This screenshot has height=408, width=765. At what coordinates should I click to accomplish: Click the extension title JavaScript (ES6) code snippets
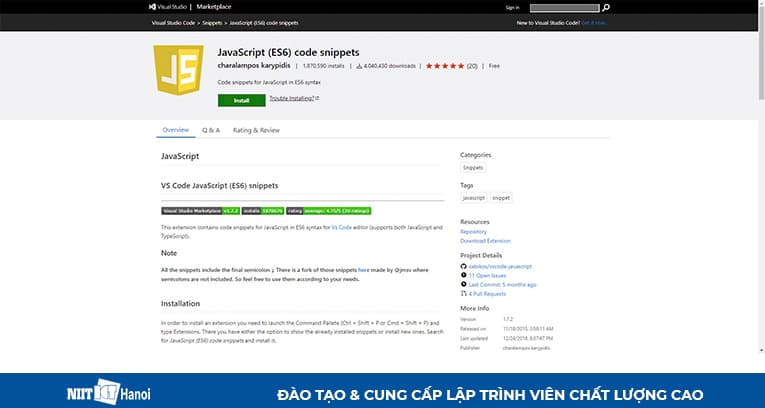click(x=288, y=52)
